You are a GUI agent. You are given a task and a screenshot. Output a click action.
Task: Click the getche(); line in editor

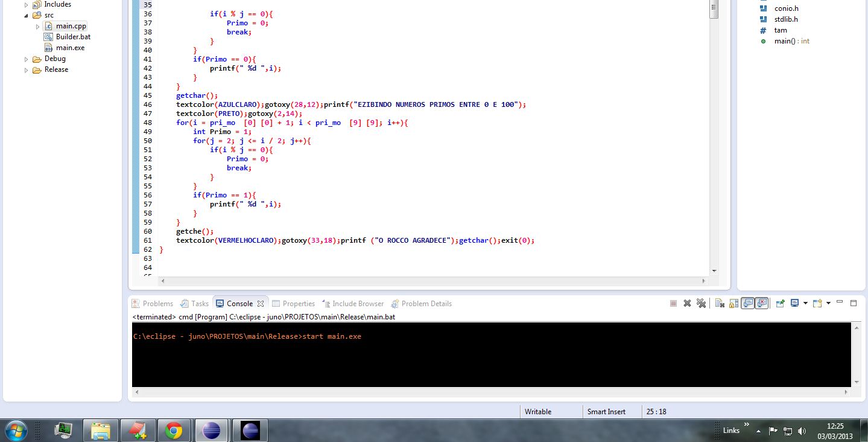tap(195, 231)
